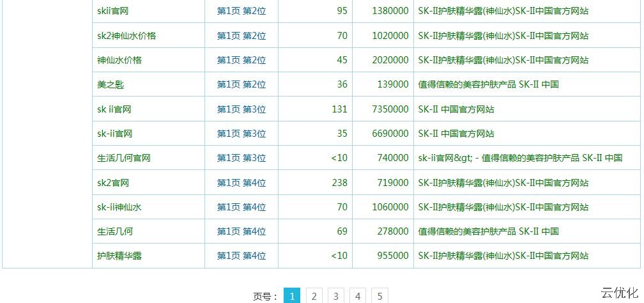
Task: Click the 第1页 第3位 rank for 生活几何官网
Action: pos(241,158)
